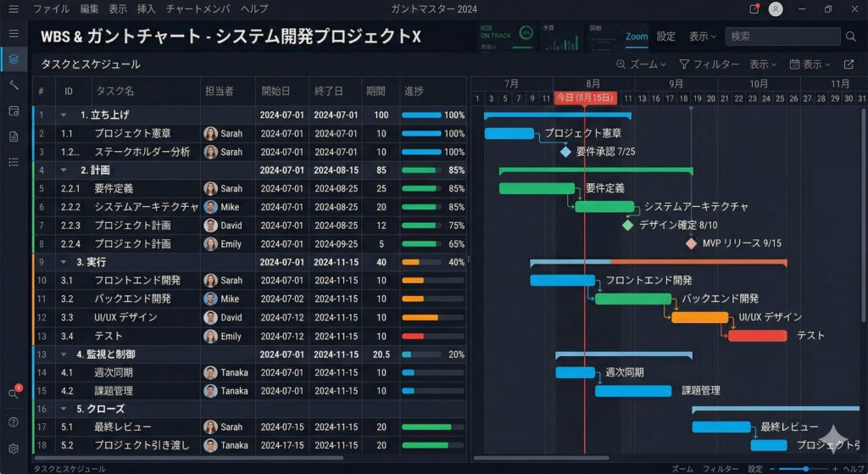Select the layers stack icon in sidebar
The width and height of the screenshot is (868, 474).
click(x=14, y=59)
